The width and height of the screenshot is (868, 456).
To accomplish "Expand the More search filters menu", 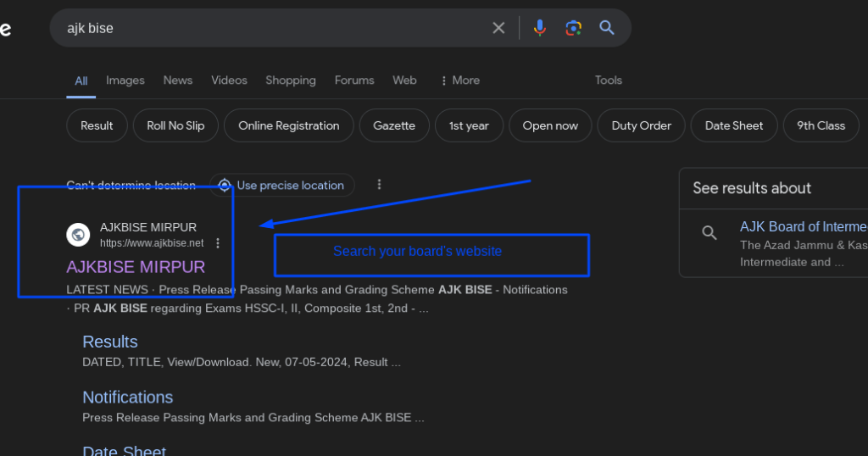I will point(460,81).
